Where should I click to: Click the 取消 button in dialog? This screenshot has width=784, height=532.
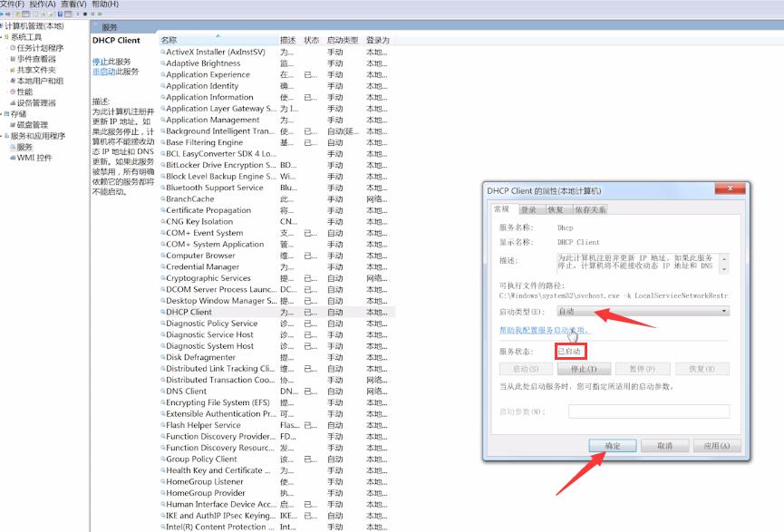665,446
